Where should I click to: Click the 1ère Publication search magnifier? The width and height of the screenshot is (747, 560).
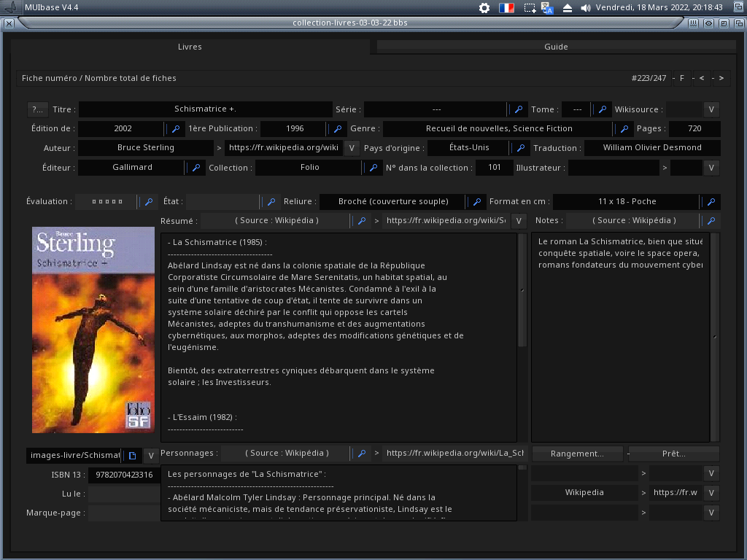point(338,128)
